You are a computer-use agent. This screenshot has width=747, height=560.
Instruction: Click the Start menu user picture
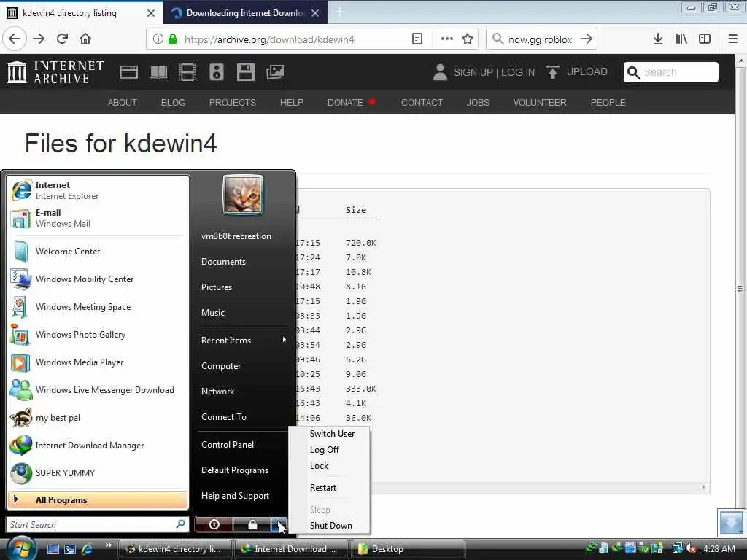point(242,195)
